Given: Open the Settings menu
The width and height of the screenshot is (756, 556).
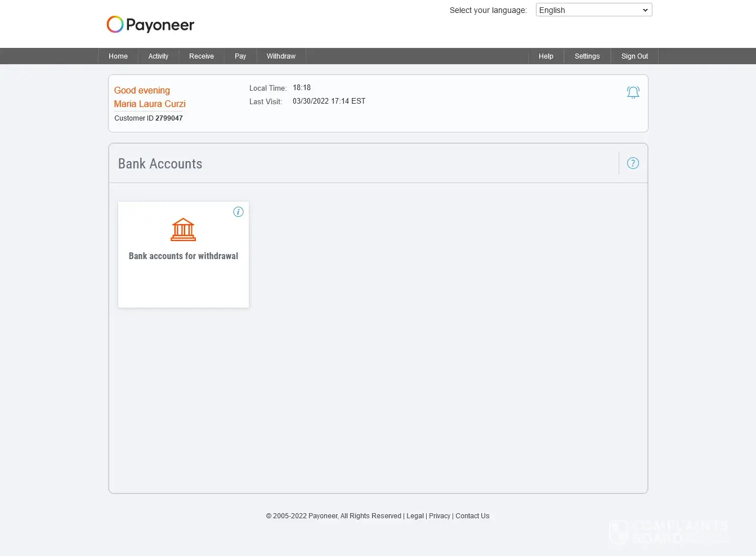Looking at the screenshot, I should pyautogui.click(x=587, y=56).
